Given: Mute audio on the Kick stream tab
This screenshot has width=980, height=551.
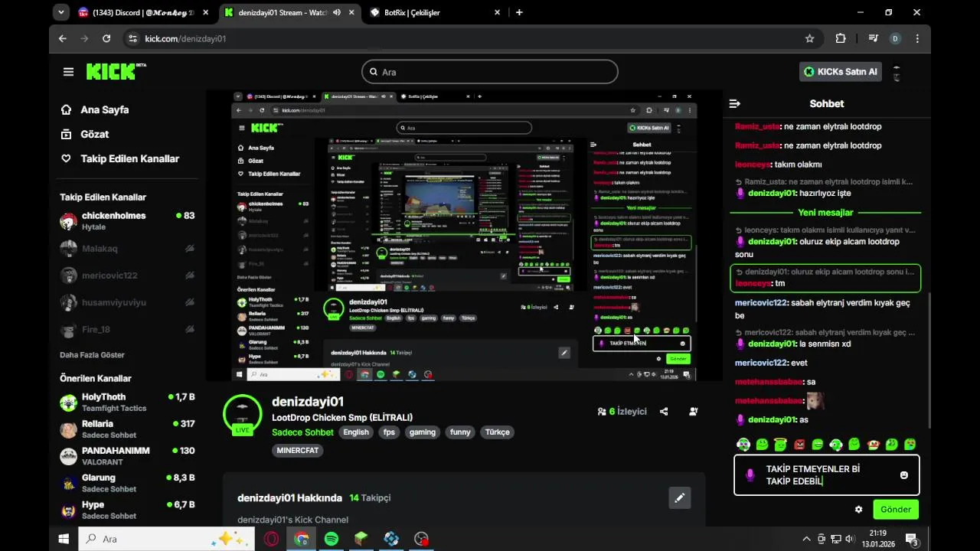Looking at the screenshot, I should (337, 12).
